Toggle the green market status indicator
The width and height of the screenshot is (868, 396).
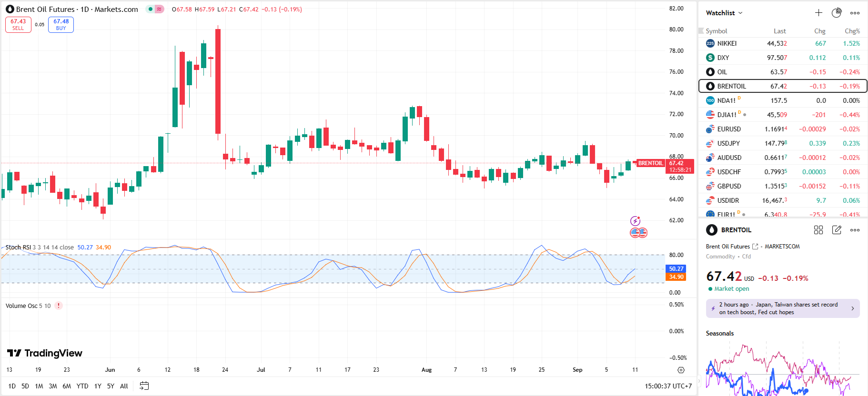(151, 9)
